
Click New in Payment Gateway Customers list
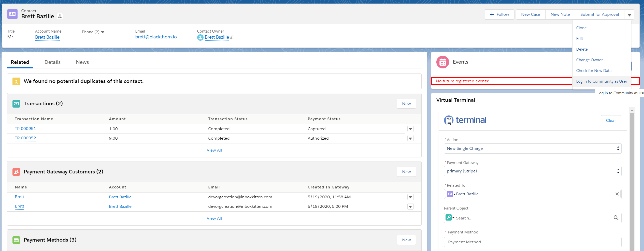[406, 172]
